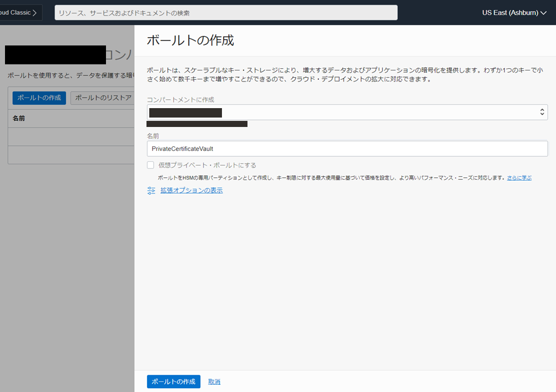Open the さらに学ぶ learn more link
The height and width of the screenshot is (392, 556).
519,178
